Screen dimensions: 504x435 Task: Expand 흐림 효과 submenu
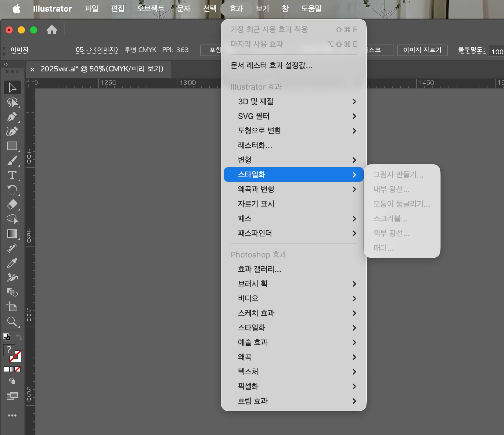coord(293,401)
